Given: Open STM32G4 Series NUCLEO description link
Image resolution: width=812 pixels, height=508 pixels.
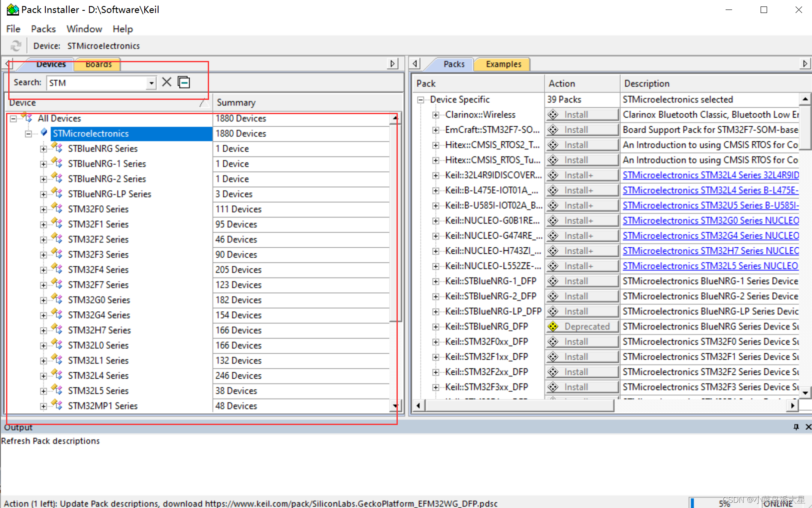Looking at the screenshot, I should [710, 236].
